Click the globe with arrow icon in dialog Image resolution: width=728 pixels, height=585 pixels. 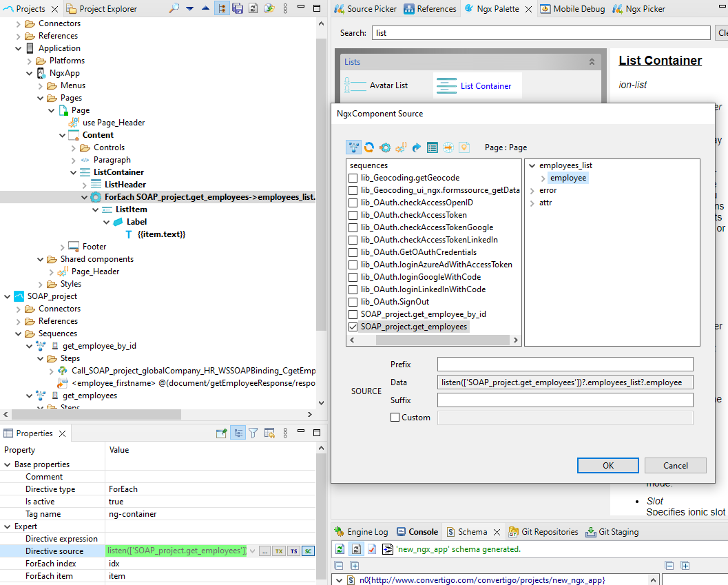tap(448, 147)
